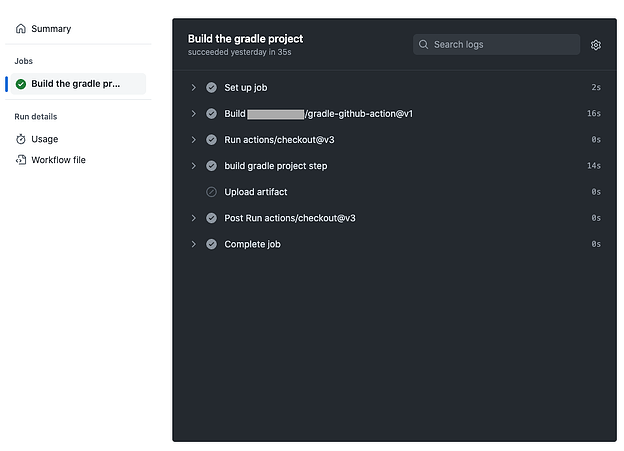The width and height of the screenshot is (624, 451).
Task: Open the Usage run details
Action: pyautogui.click(x=45, y=139)
